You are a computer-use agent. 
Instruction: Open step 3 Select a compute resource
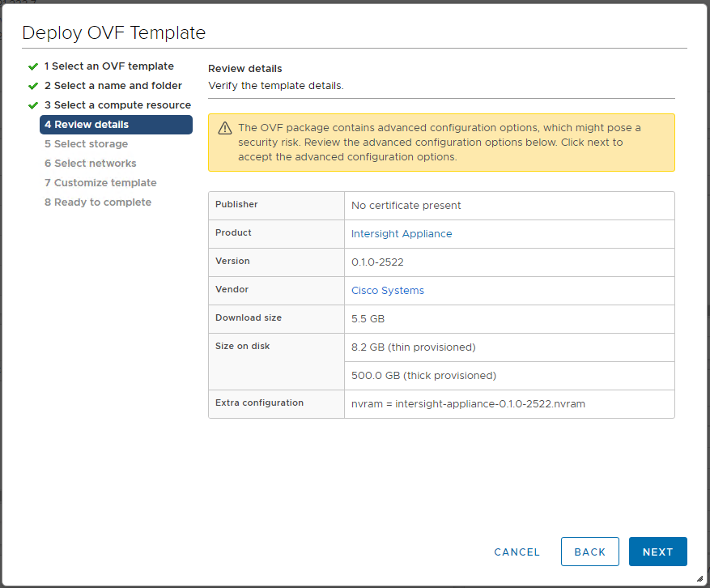coord(117,105)
